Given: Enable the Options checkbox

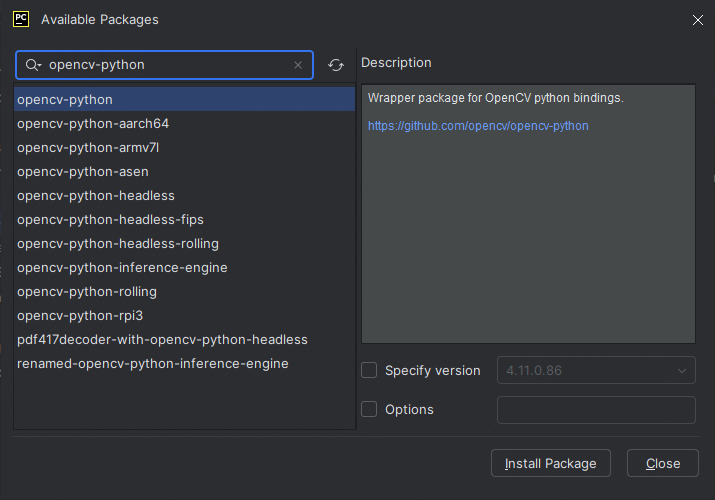Looking at the screenshot, I should (x=369, y=409).
